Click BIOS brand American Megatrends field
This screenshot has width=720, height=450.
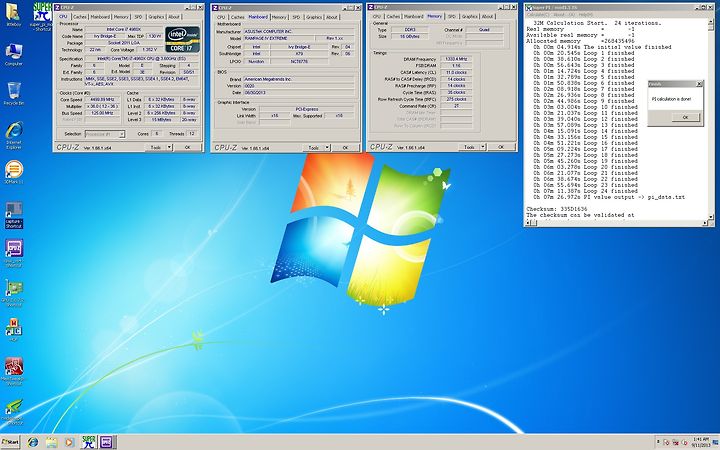coord(298,79)
